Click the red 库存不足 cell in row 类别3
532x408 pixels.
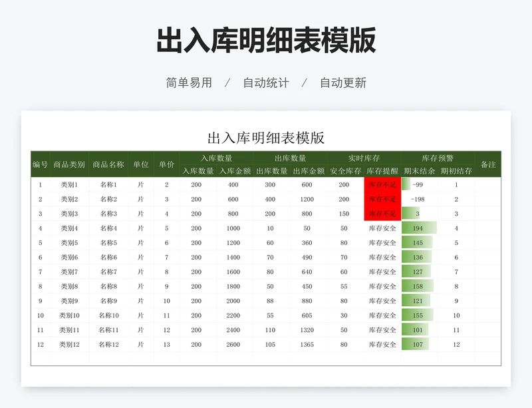point(382,214)
